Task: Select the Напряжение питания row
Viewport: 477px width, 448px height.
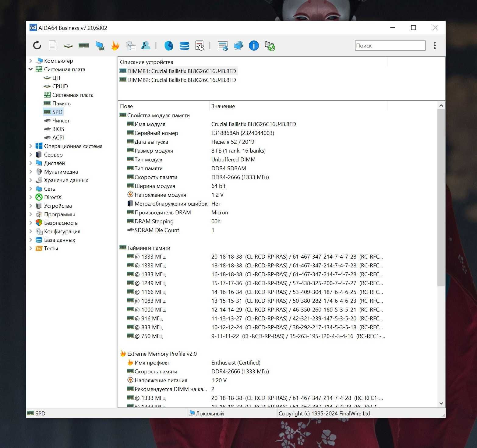Action: 252,380
